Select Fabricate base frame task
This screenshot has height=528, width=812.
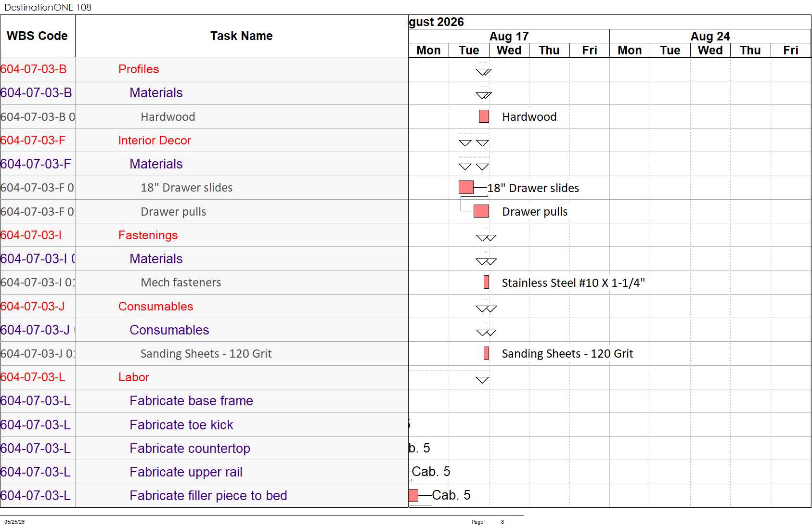pyautogui.click(x=191, y=401)
